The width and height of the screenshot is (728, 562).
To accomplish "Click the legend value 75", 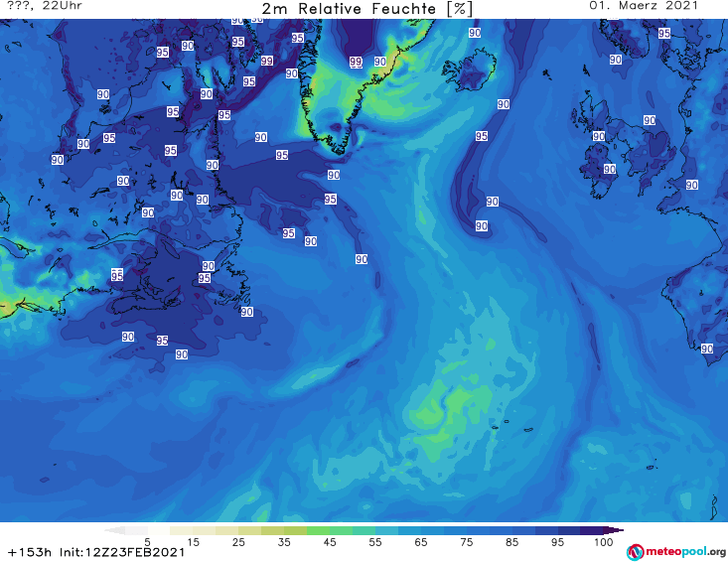I will [x=466, y=542].
